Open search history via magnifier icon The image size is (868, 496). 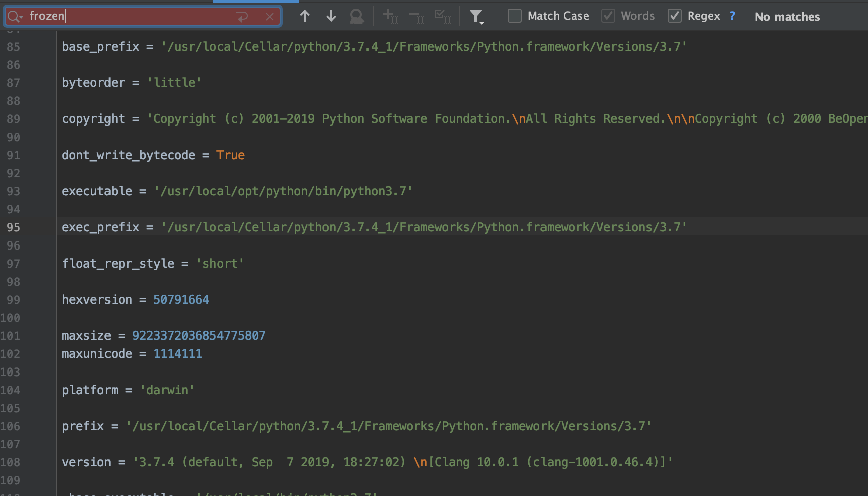click(15, 17)
